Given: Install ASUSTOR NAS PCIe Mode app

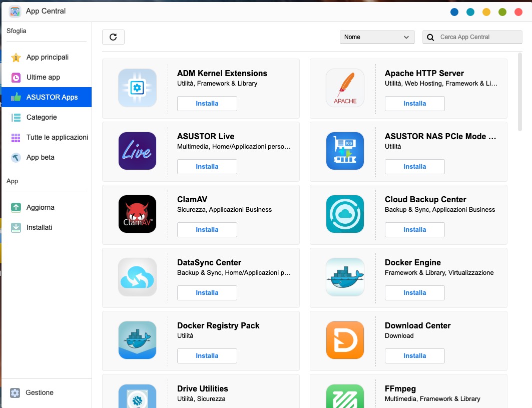Looking at the screenshot, I should 414,167.
